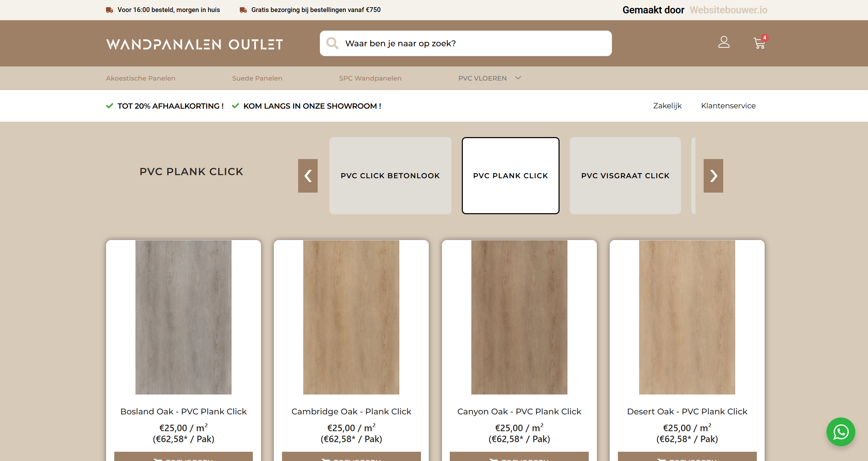
Task: Click the truck icon next to bezorging
Action: [x=243, y=10]
